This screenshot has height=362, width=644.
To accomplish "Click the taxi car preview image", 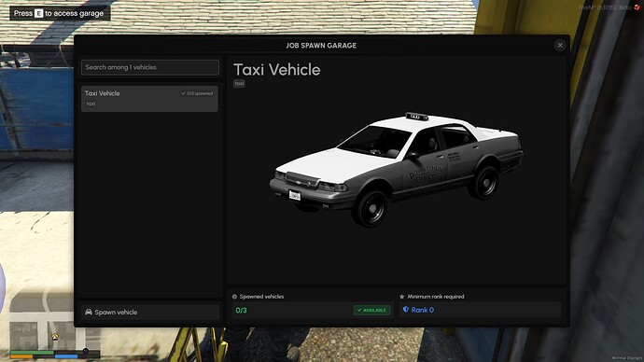I will point(396,169).
